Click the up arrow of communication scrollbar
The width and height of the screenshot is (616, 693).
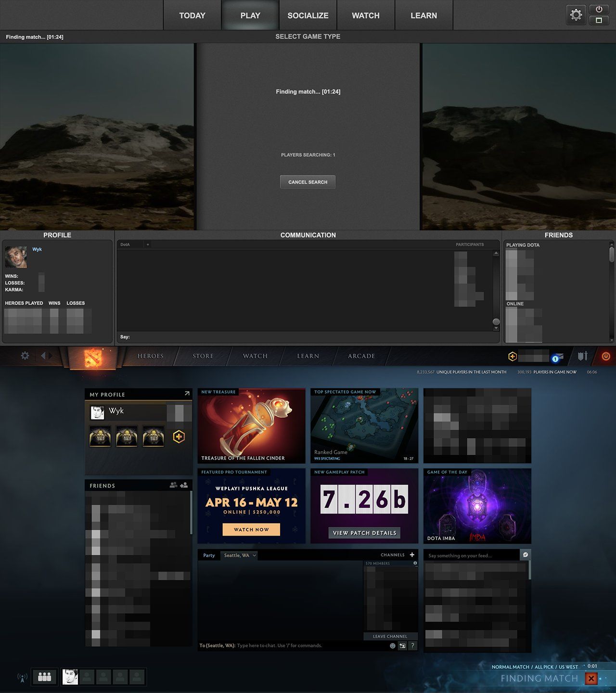click(x=496, y=253)
